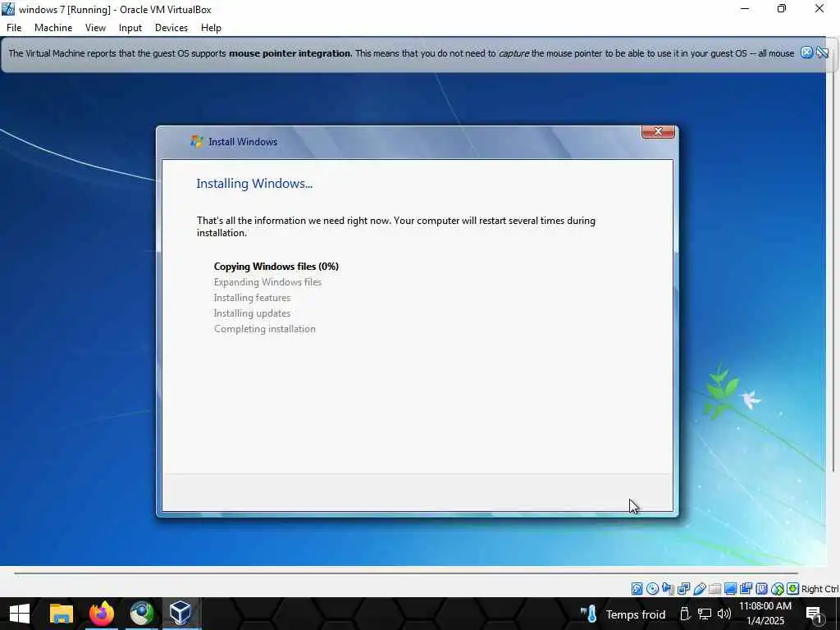
Task: Open the volume tray icon
Action: (x=724, y=614)
